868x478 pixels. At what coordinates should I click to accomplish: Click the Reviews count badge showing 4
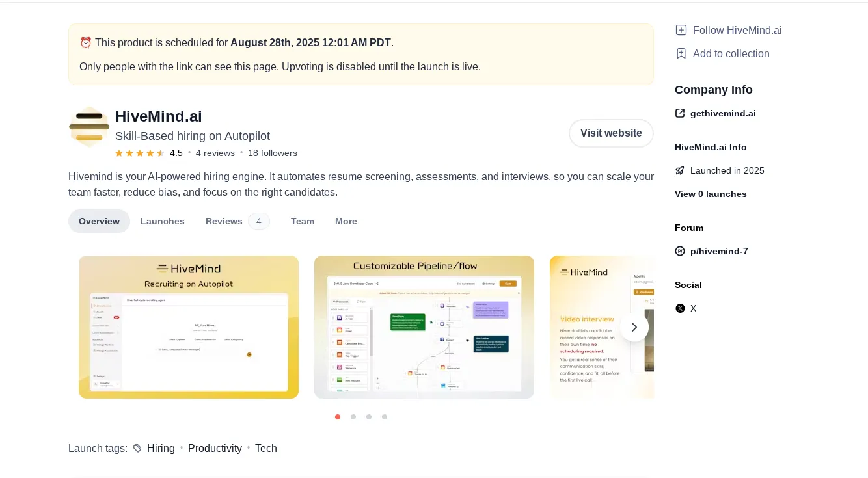click(259, 221)
